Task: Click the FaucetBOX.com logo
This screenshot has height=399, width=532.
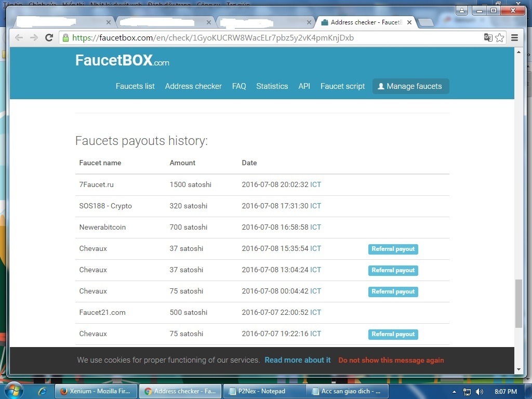Action: [122, 60]
